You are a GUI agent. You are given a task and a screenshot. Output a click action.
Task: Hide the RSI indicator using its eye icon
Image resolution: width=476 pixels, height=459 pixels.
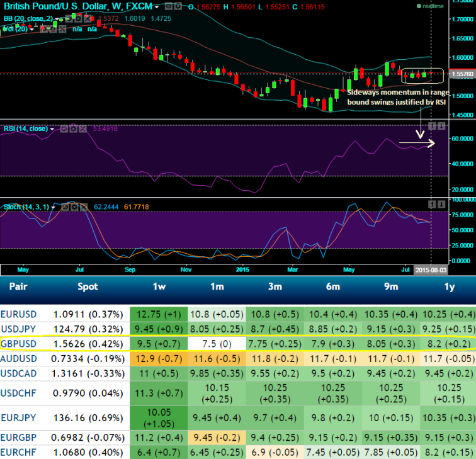click(64, 128)
